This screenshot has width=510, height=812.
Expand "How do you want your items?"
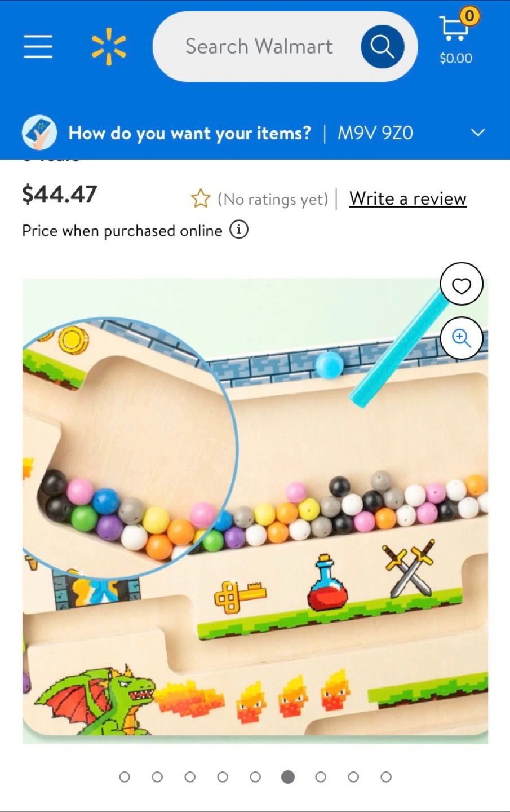pos(189,133)
